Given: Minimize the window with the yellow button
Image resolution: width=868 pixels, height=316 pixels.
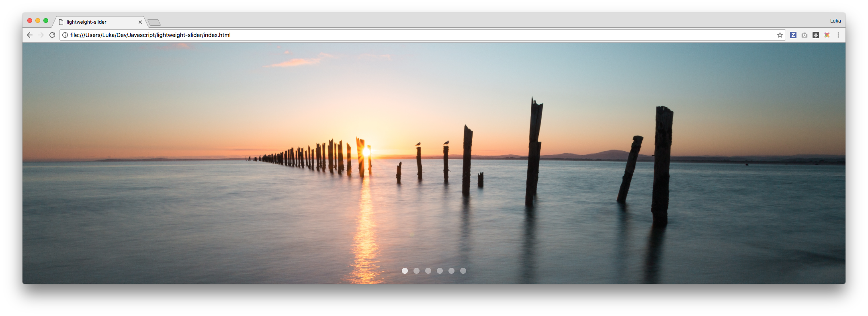Looking at the screenshot, I should click(x=38, y=21).
